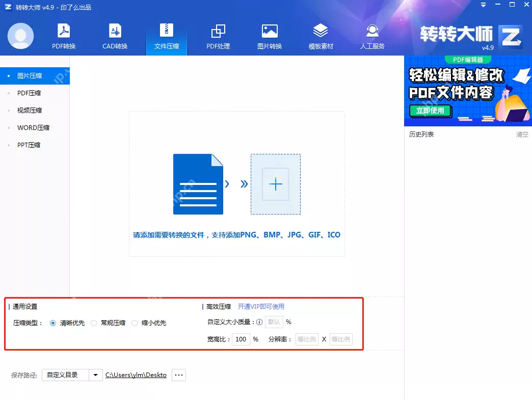Click the user avatar icon

click(20, 36)
